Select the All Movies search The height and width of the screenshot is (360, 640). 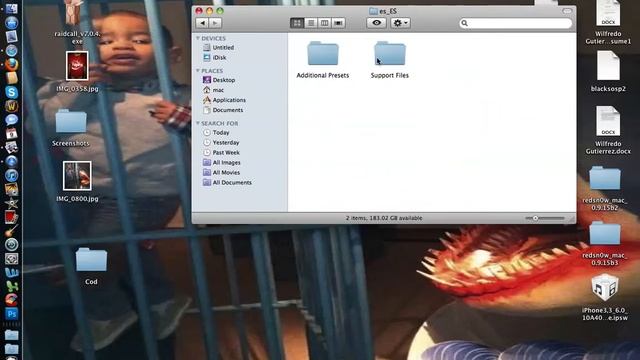[222, 172]
